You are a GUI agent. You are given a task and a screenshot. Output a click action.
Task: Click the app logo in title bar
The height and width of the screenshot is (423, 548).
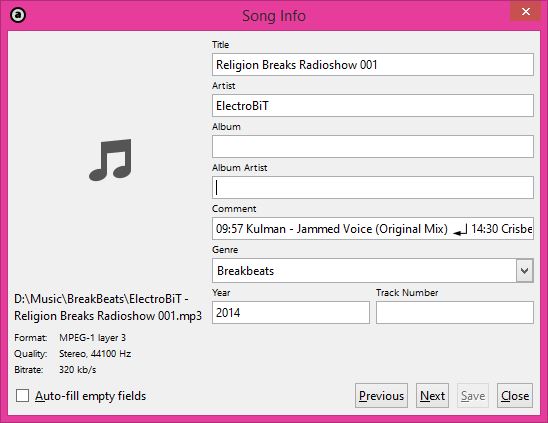tap(18, 15)
